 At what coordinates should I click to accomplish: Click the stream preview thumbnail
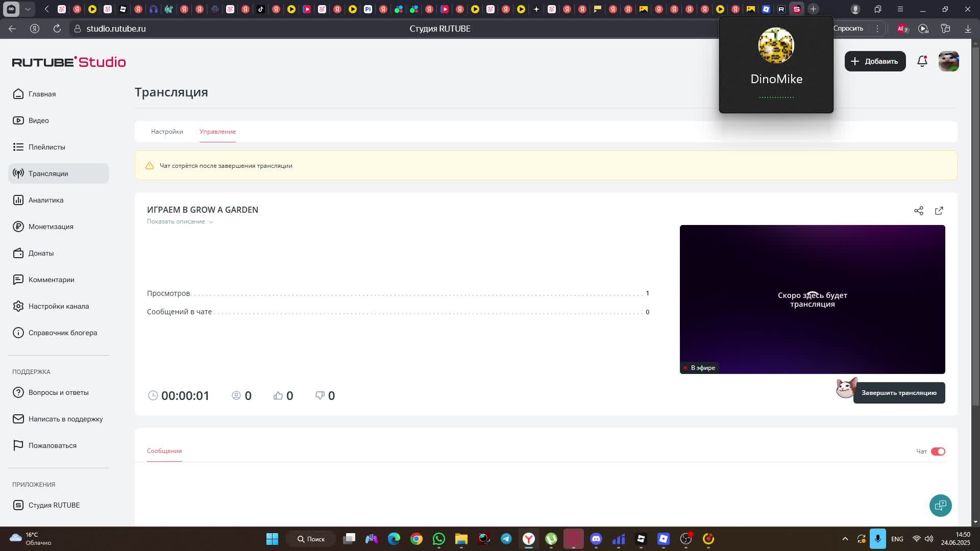tap(812, 299)
